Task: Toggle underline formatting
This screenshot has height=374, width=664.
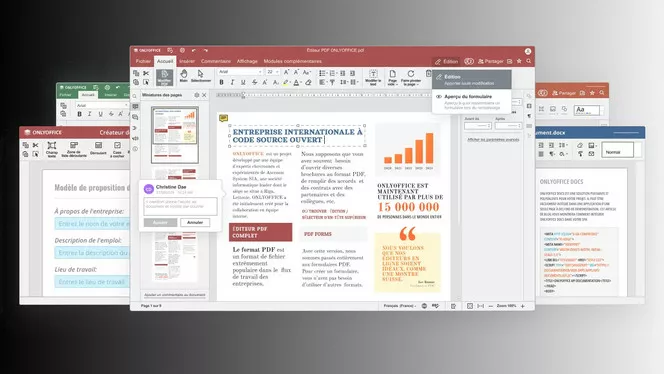Action: pos(243,82)
